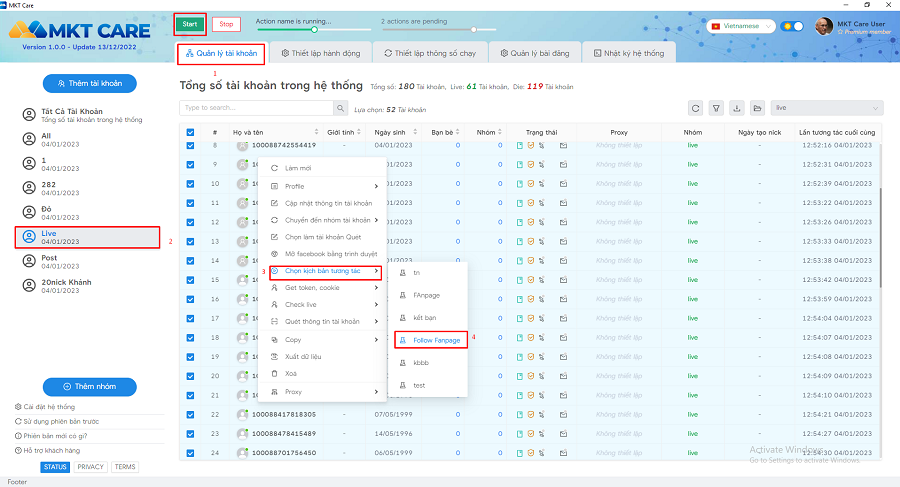This screenshot has width=900, height=487.
Task: Open the 'live' group filter dropdown
Action: (827, 108)
